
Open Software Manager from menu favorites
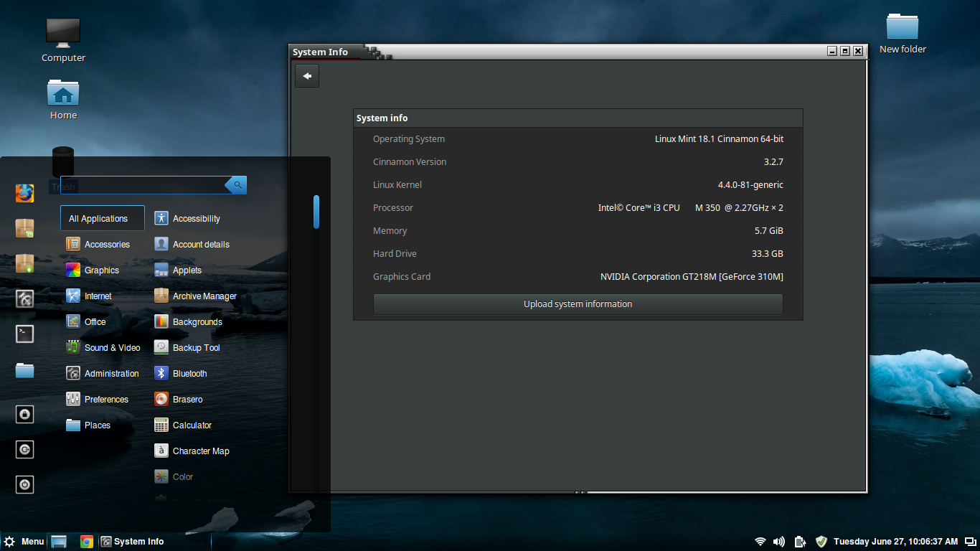25,228
